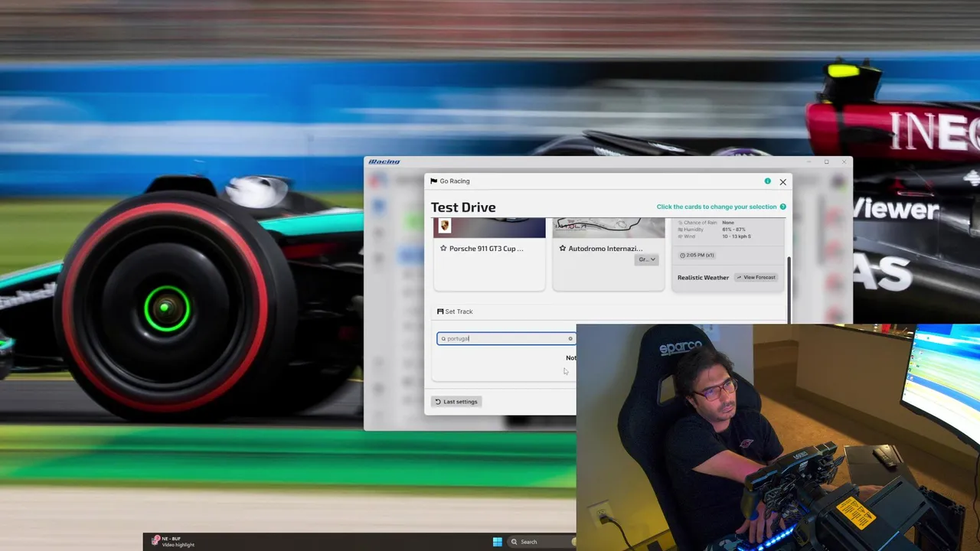980x551 pixels.
Task: Minimize the iRacing window
Action: 809,161
